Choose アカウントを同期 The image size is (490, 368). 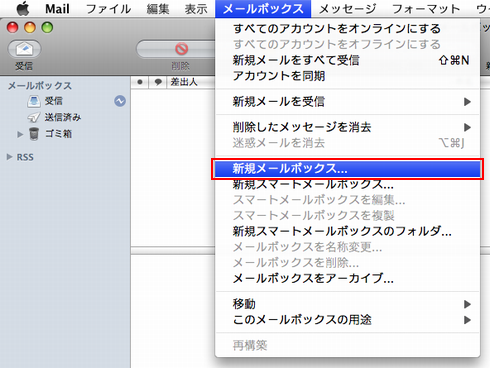(x=347, y=76)
